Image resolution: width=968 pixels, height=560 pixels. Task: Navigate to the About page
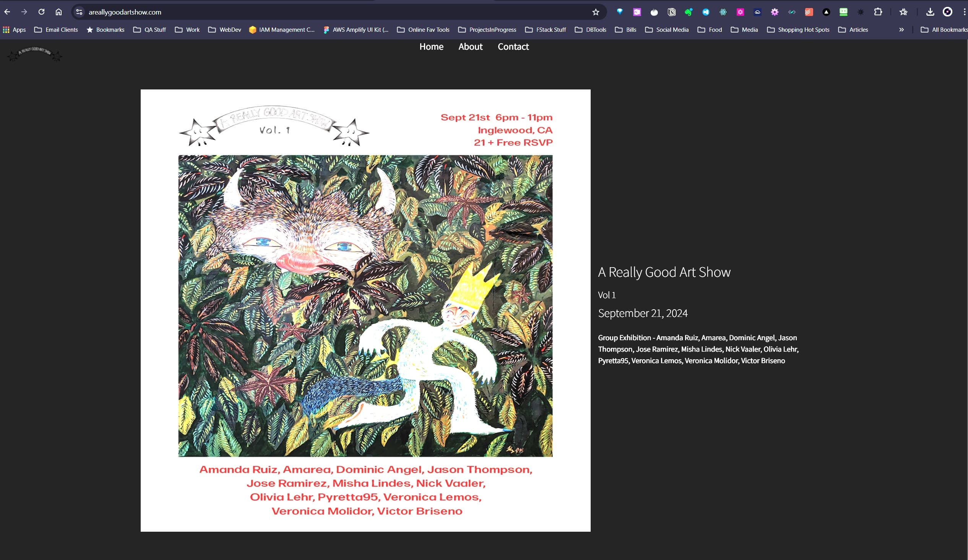tap(470, 47)
